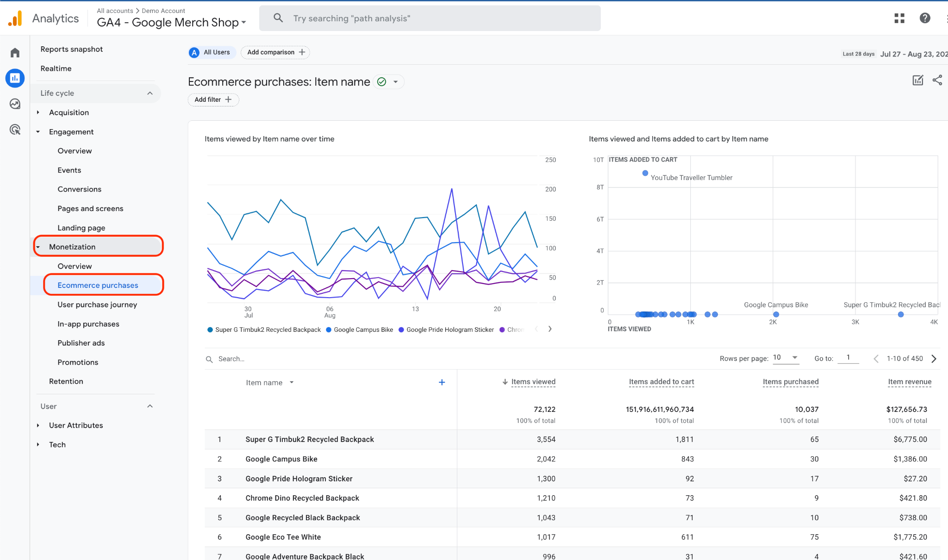Click the All Users 'A' badge
The height and width of the screenshot is (560, 948).
[x=194, y=52]
